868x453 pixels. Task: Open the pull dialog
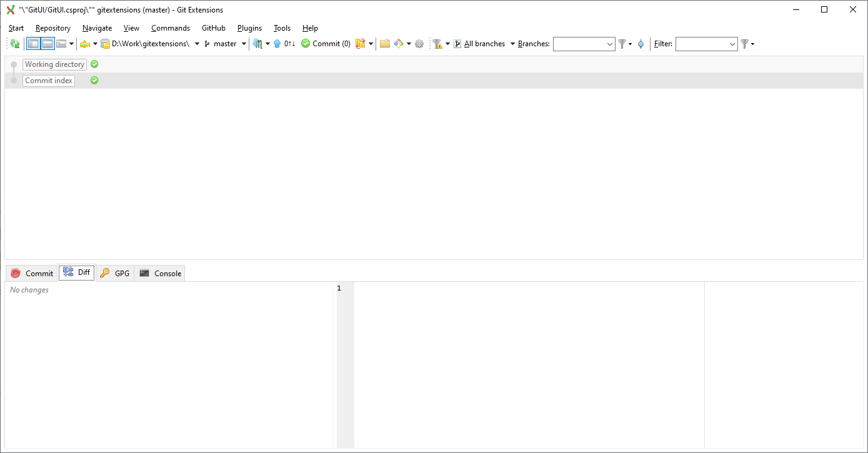[x=258, y=44]
